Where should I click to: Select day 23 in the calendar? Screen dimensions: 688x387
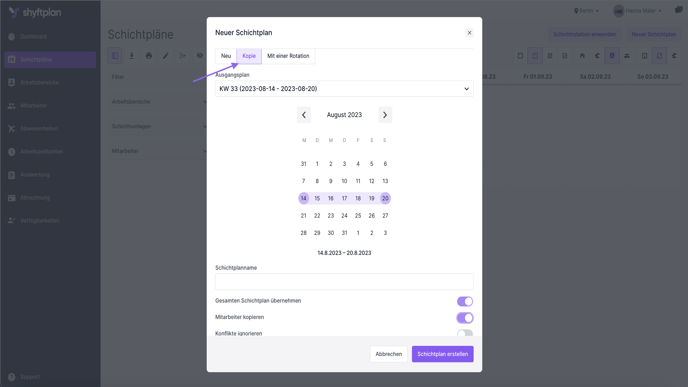point(331,215)
